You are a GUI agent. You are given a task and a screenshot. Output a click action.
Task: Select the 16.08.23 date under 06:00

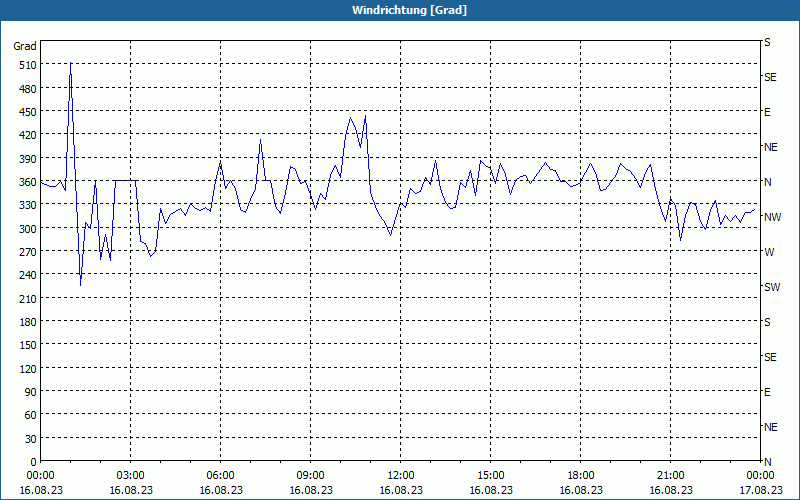click(x=220, y=490)
